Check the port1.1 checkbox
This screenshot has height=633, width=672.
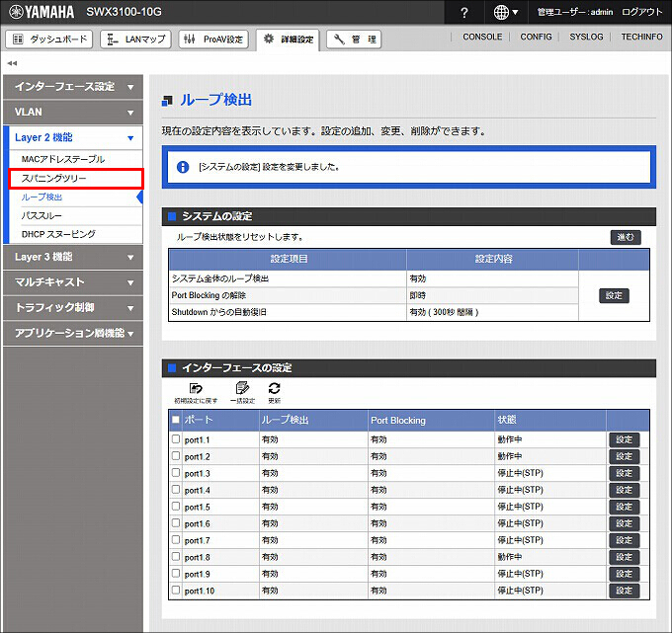[176, 439]
